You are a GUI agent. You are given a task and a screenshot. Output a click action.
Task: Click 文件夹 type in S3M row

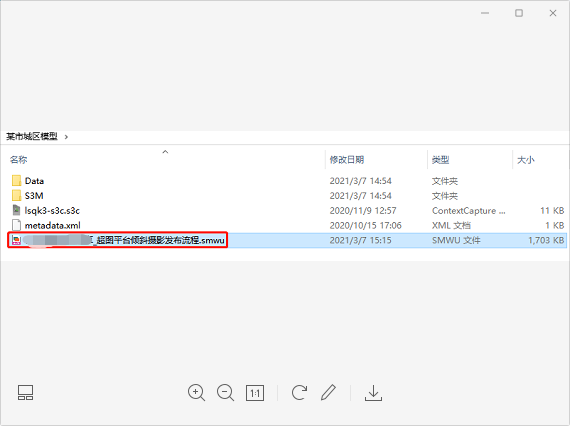tap(445, 196)
